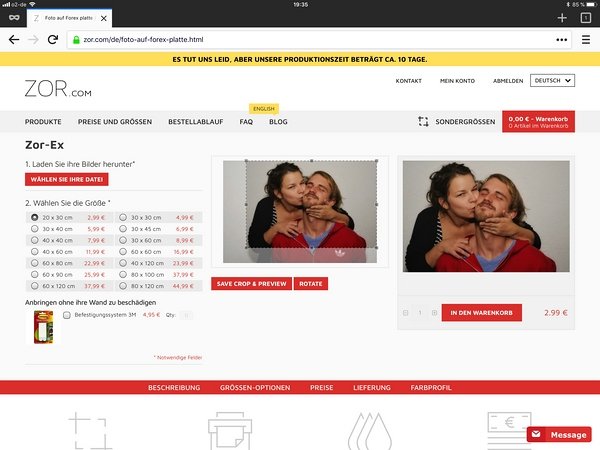Click the address bar URL field
This screenshot has width=600, height=450.
319,39
